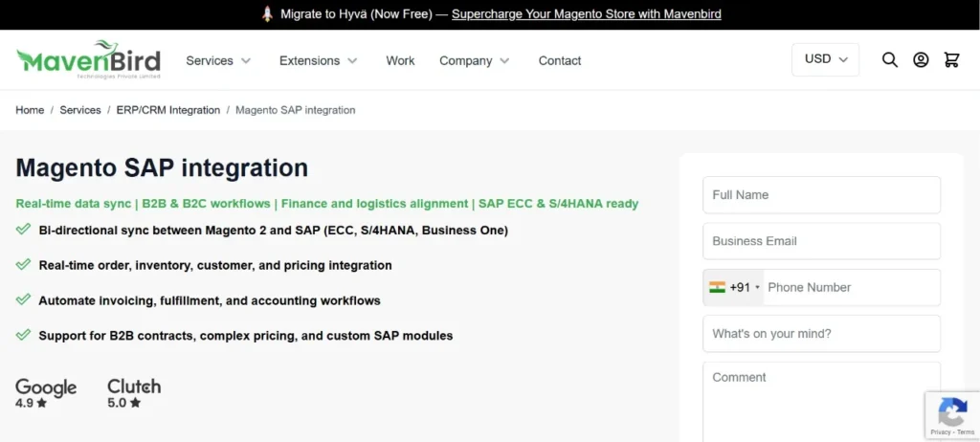Go to Services breadcrumb
Image resolution: width=980 pixels, height=442 pixels.
tap(80, 110)
